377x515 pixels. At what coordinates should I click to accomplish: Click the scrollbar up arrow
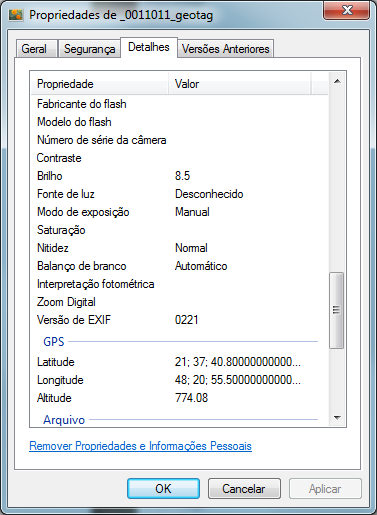[337, 81]
